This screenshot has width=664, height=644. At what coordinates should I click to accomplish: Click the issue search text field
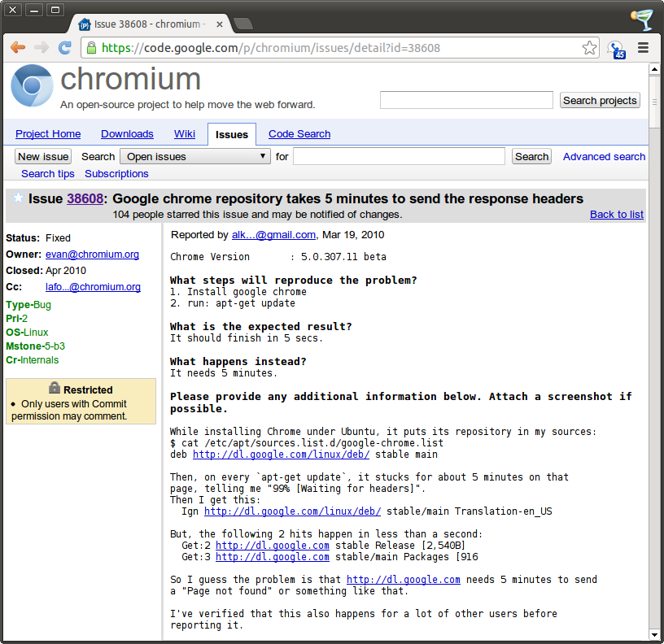click(399, 156)
